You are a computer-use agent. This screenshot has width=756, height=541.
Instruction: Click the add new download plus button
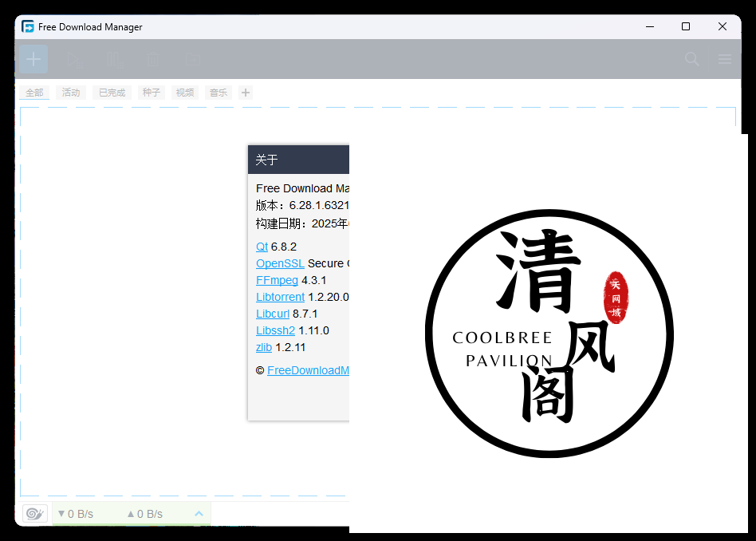(33, 59)
